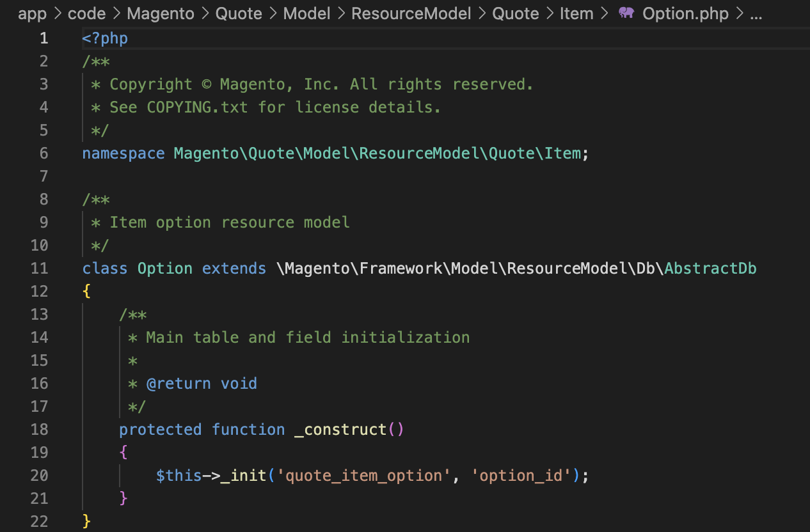Click the 'protected' keyword on line 18
The height and width of the screenshot is (532, 810).
pos(161,430)
